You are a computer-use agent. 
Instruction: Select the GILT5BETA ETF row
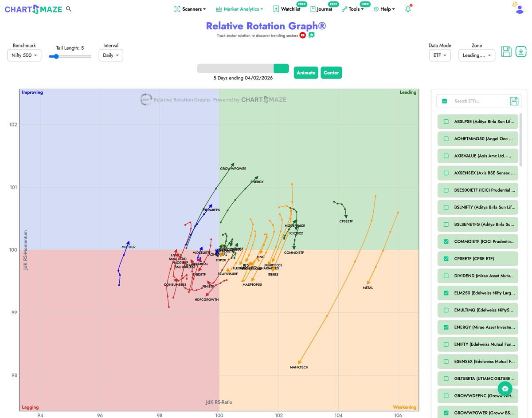(x=477, y=379)
